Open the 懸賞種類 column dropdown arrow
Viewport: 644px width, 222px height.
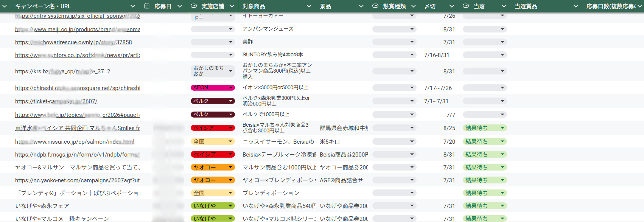[414, 6]
